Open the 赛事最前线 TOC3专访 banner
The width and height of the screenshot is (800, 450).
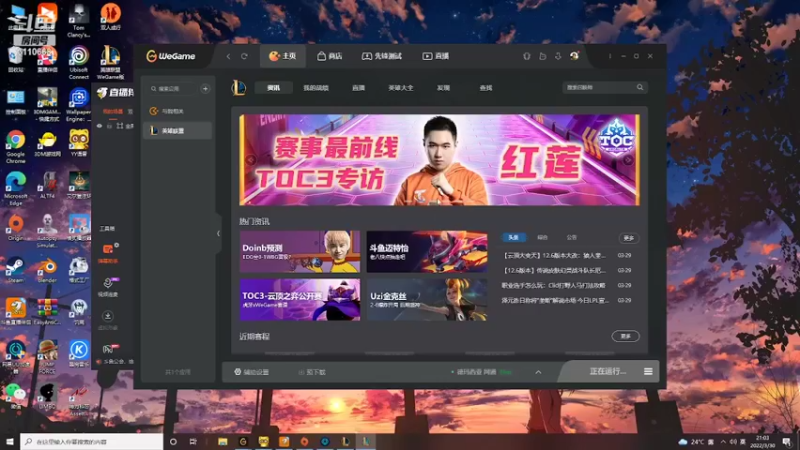click(x=439, y=160)
